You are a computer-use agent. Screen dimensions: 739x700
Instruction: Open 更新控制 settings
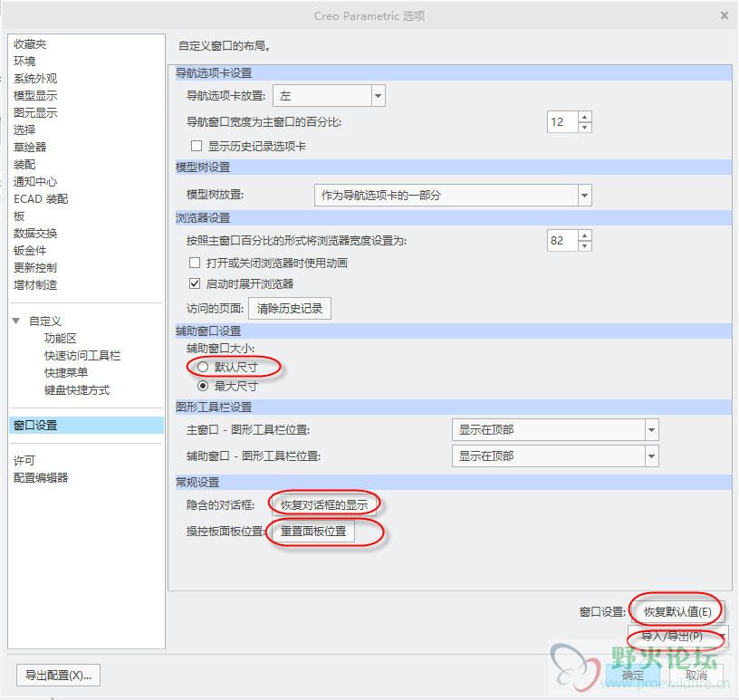tap(35, 268)
